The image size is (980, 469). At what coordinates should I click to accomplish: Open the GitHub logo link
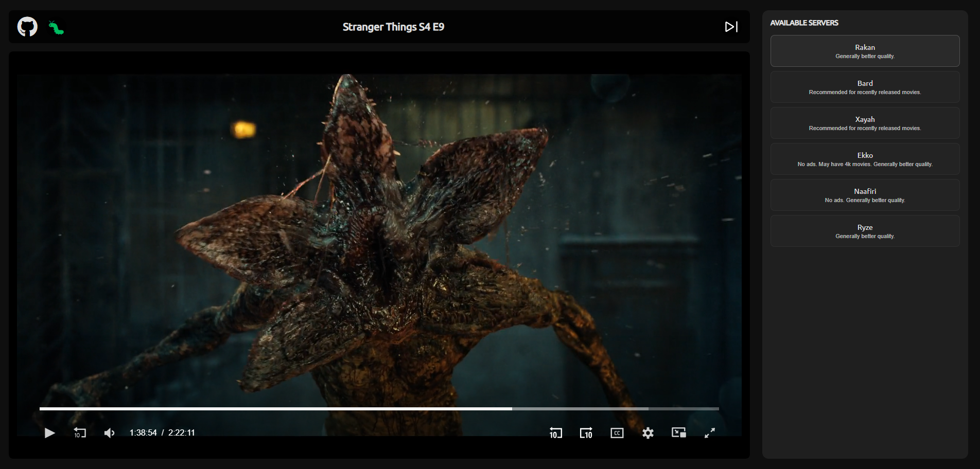[x=27, y=27]
